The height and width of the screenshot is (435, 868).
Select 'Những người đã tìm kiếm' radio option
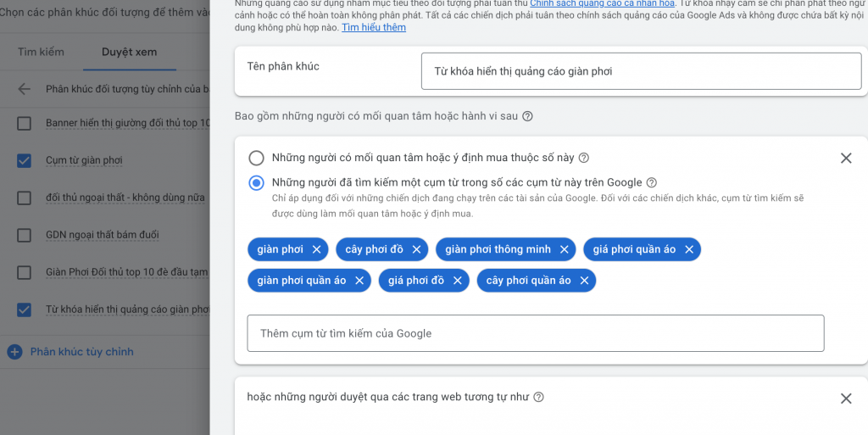[x=256, y=183]
